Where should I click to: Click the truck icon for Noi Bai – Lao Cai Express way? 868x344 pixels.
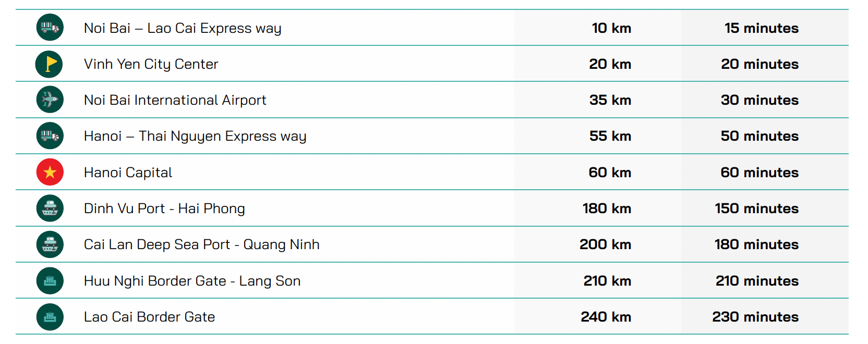pyautogui.click(x=50, y=28)
